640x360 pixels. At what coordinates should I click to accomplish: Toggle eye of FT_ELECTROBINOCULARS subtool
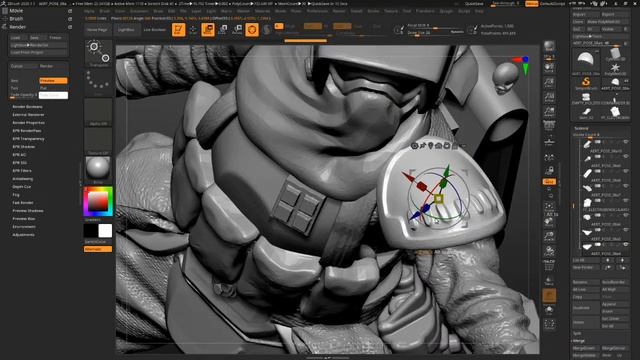626,200
